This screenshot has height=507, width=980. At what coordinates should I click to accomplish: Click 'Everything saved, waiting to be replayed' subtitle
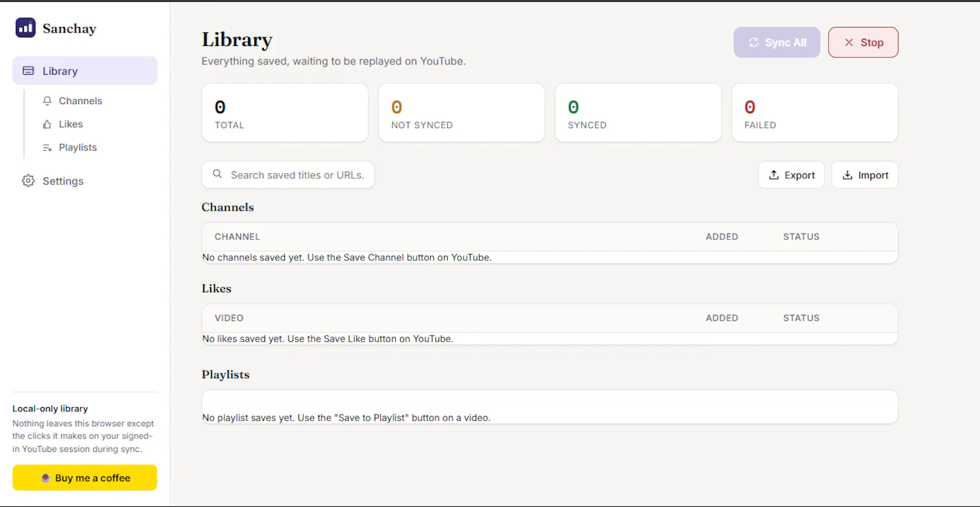[334, 61]
